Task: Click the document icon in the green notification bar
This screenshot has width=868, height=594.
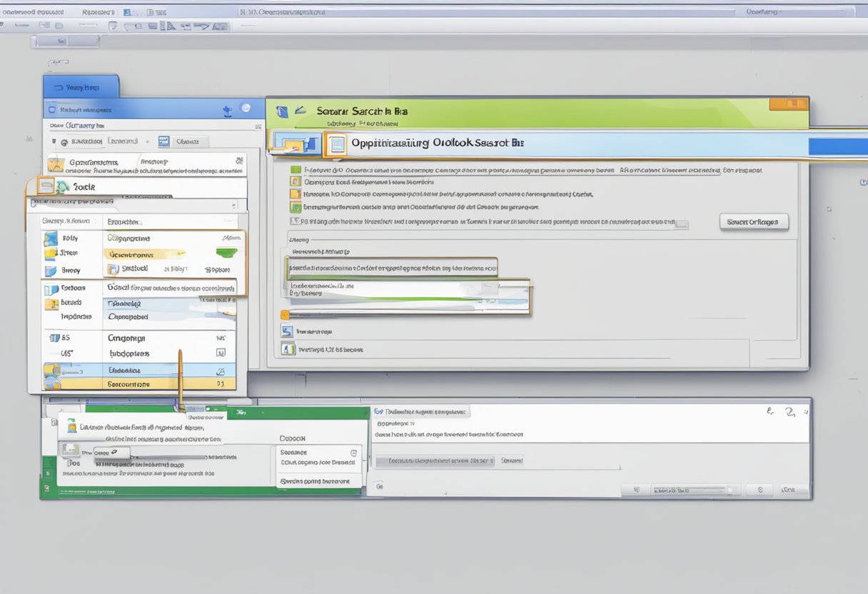Action: pos(71,428)
